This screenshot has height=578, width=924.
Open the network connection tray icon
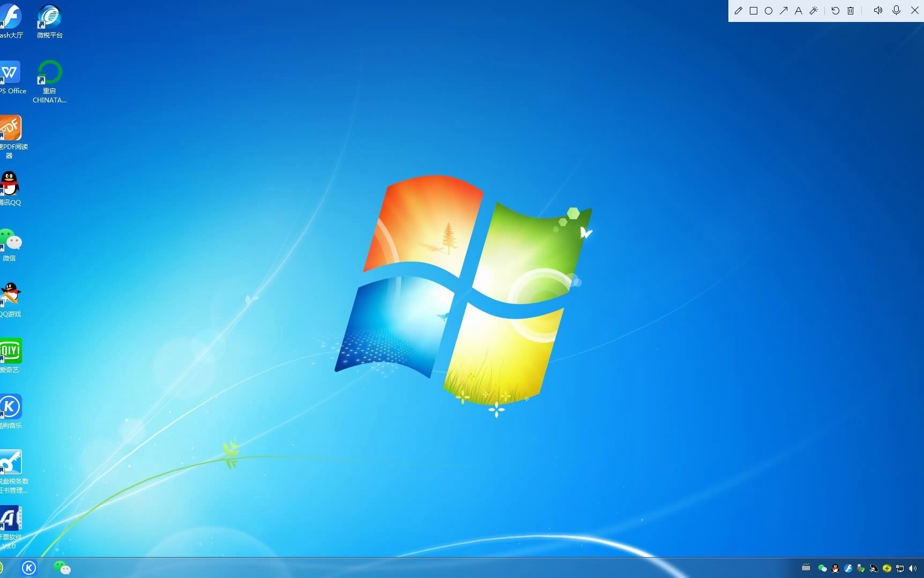pos(900,568)
